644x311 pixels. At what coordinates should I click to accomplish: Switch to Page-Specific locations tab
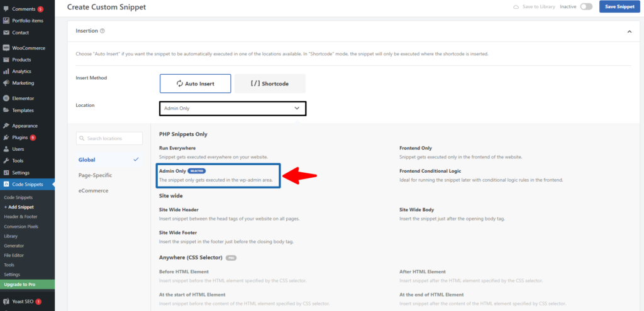tap(96, 175)
